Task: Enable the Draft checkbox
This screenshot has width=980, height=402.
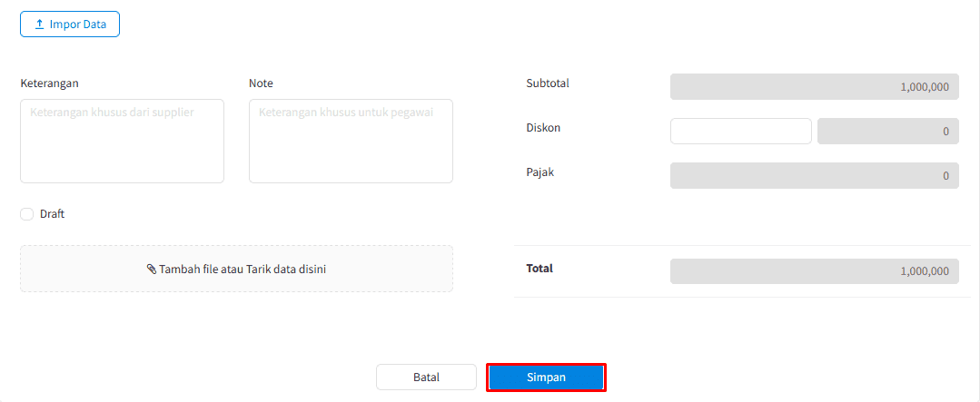Action: click(x=27, y=214)
